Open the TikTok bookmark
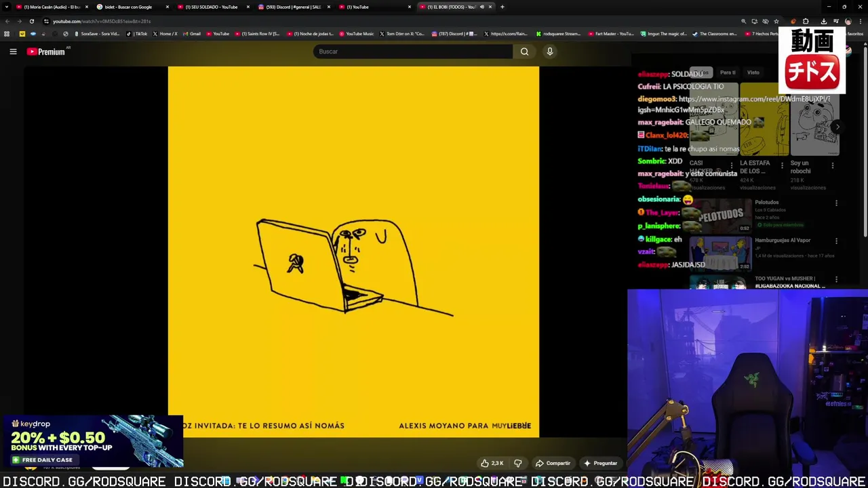The width and height of the screenshot is (868, 488). click(x=138, y=34)
